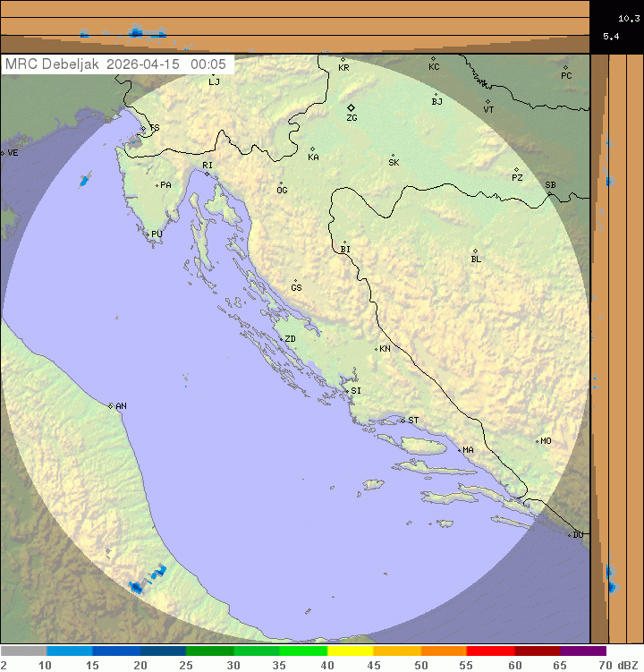The width and height of the screenshot is (644, 672).
Task: Click the VE marker at the left edge
Action: pos(3,153)
